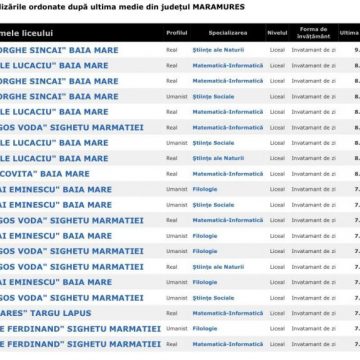This screenshot has height=360, width=360.
Task: Open Matematică-Informatică link in Covita Baia Mare row
Action: (228, 174)
